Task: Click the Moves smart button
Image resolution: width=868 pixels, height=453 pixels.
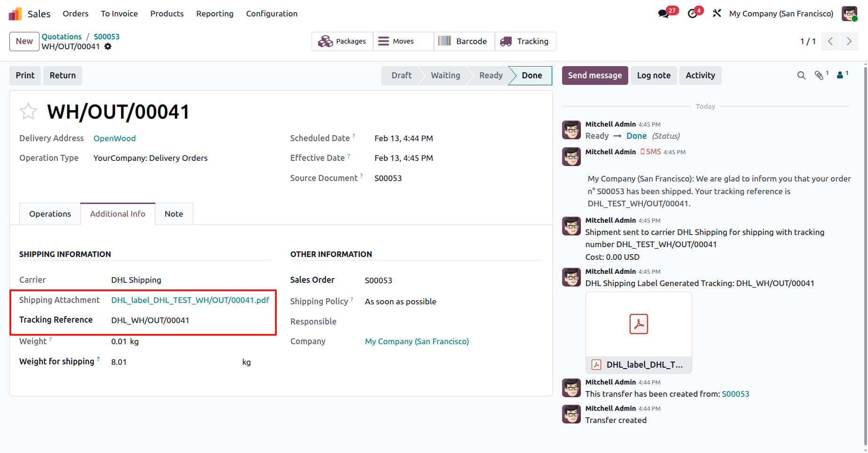Action: point(403,41)
